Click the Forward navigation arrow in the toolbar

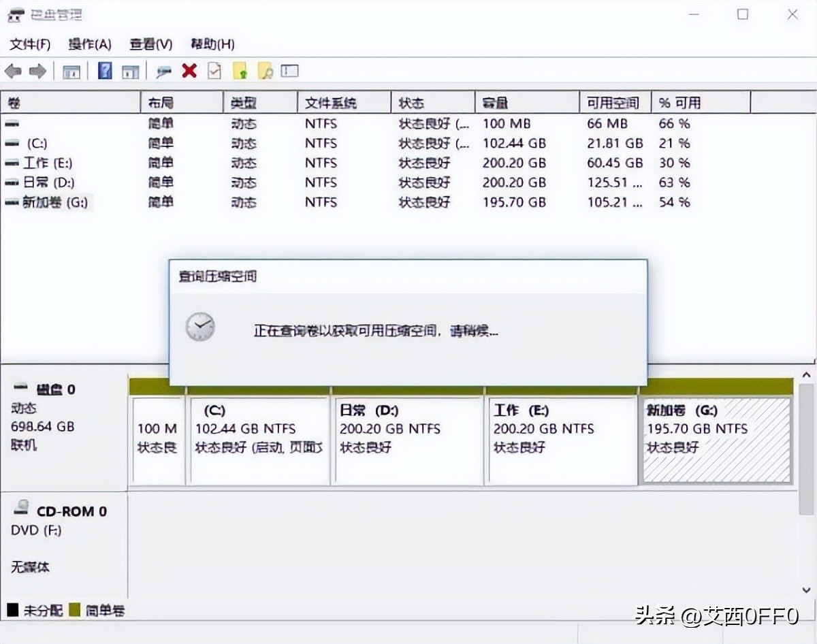coord(39,71)
